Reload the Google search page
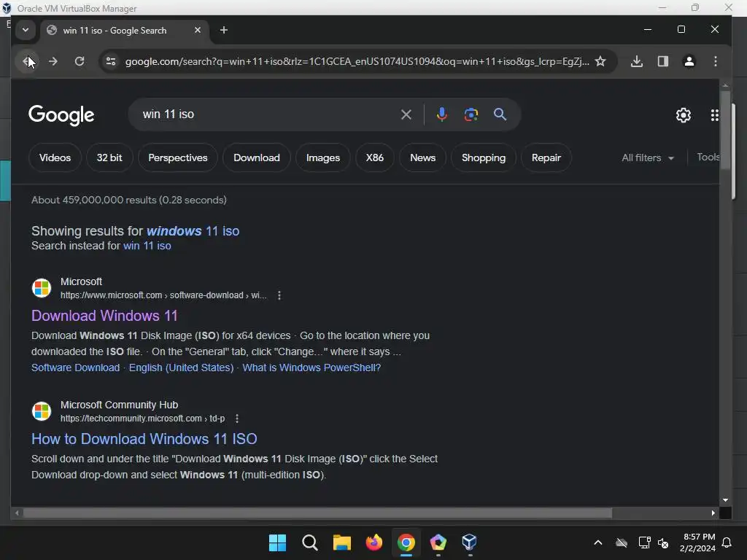Viewport: 747px width, 560px height. click(x=80, y=61)
